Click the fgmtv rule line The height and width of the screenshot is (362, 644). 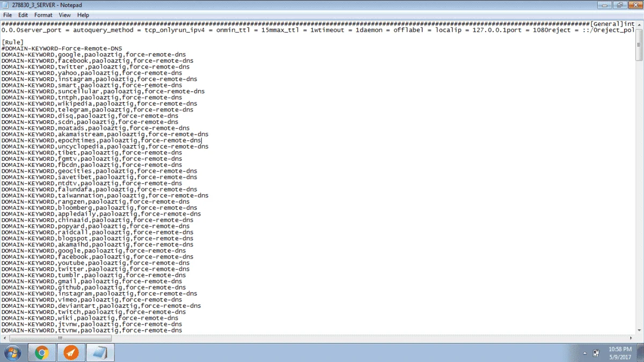click(92, 159)
